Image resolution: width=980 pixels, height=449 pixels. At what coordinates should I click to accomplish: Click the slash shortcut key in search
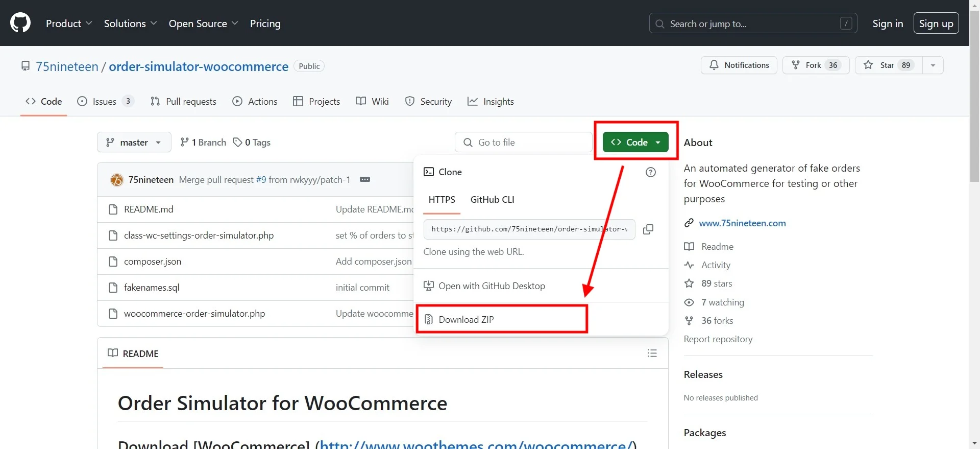pyautogui.click(x=846, y=23)
